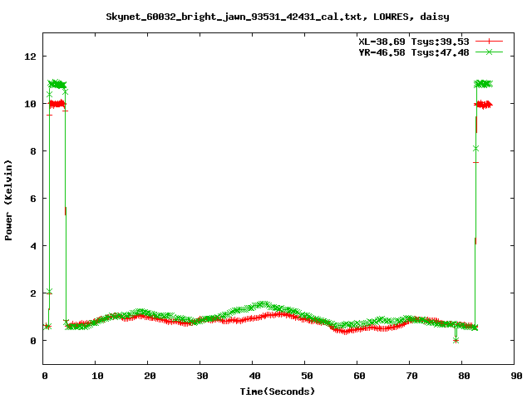Click the Power (Kelvin) axis label
Viewport: 532px width, 399px height.
click(8, 200)
